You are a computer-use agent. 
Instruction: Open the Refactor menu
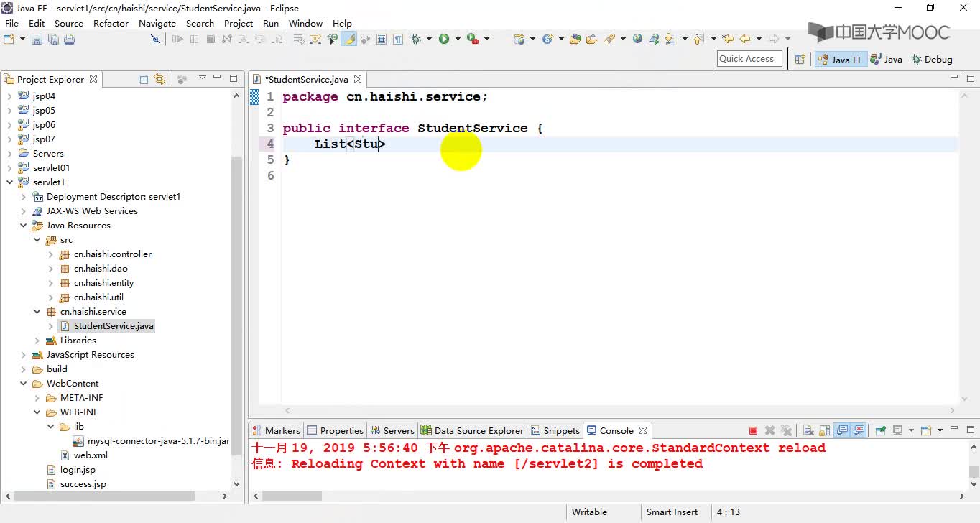point(111,23)
